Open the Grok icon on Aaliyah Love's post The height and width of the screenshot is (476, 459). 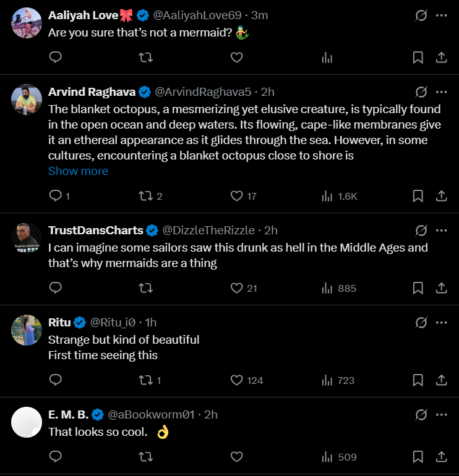point(421,15)
